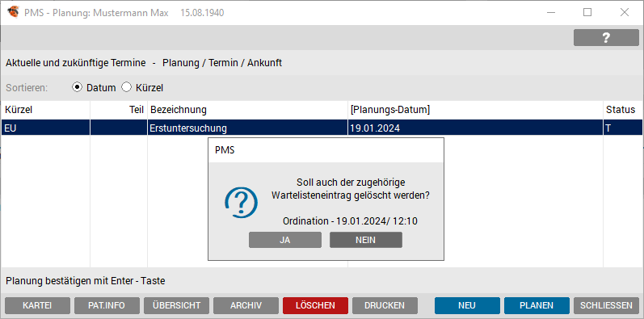Open the KARTEI patient record

(37, 305)
